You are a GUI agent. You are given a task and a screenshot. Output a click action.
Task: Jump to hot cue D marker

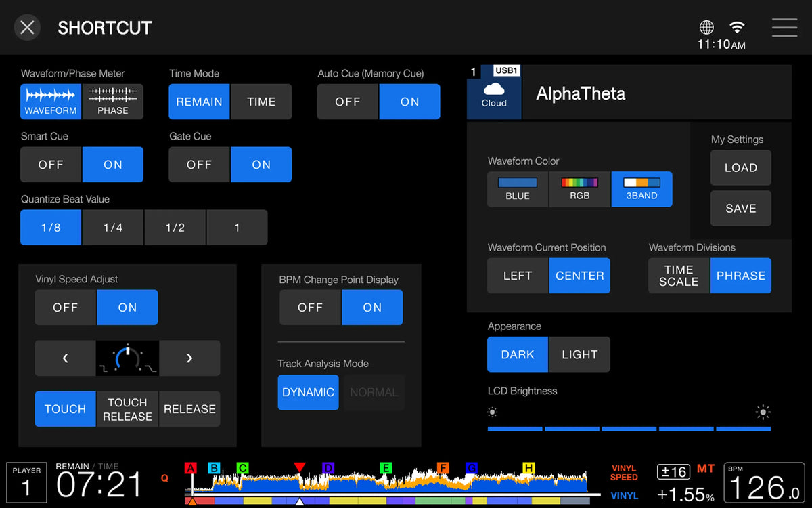pos(328,468)
